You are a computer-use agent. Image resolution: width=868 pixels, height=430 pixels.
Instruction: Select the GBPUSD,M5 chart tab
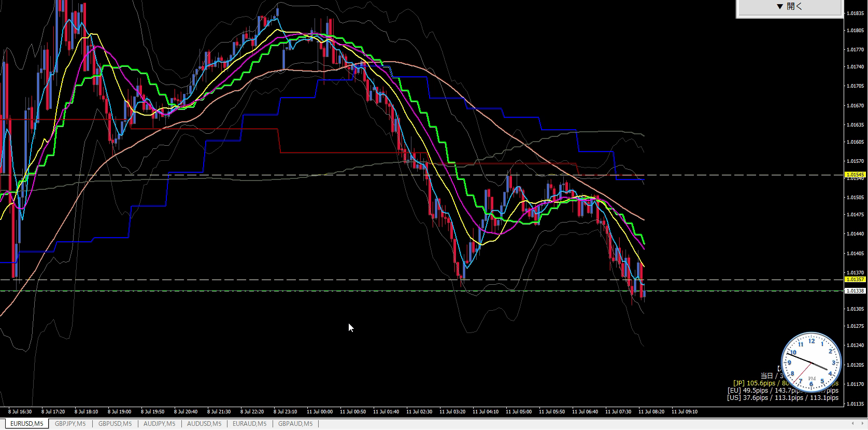tap(115, 424)
